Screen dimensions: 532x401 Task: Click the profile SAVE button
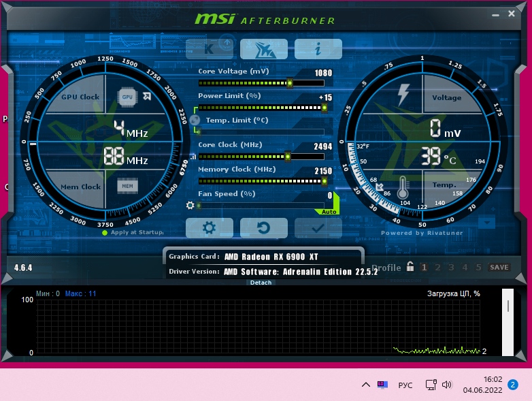click(499, 268)
